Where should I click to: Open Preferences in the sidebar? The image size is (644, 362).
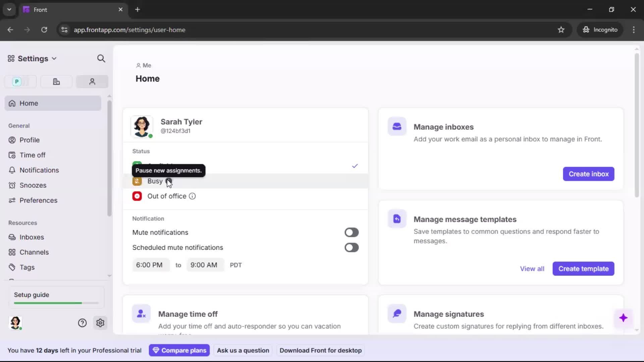[38, 200]
